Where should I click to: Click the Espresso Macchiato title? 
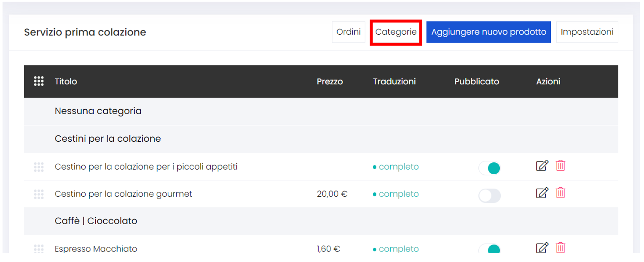(x=96, y=249)
